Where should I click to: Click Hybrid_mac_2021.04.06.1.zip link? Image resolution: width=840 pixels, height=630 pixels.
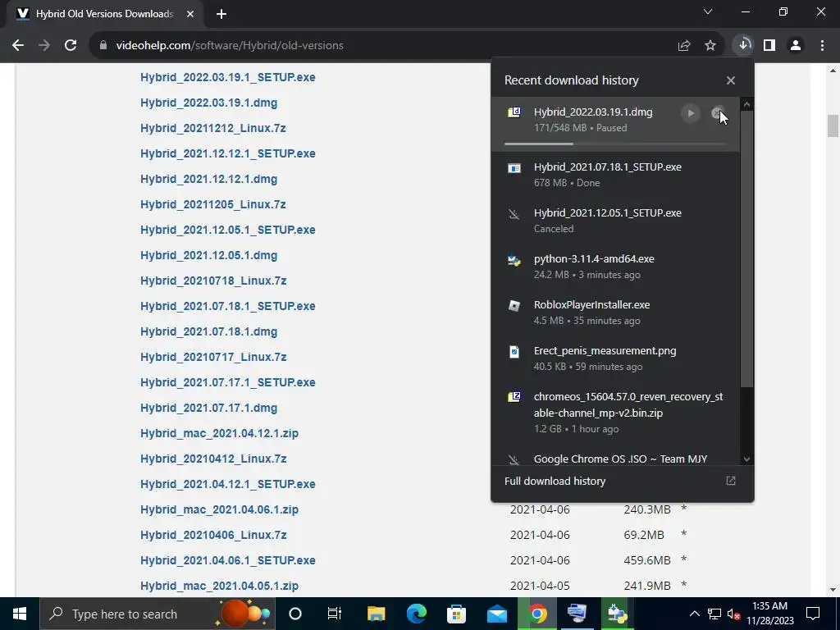(x=219, y=509)
